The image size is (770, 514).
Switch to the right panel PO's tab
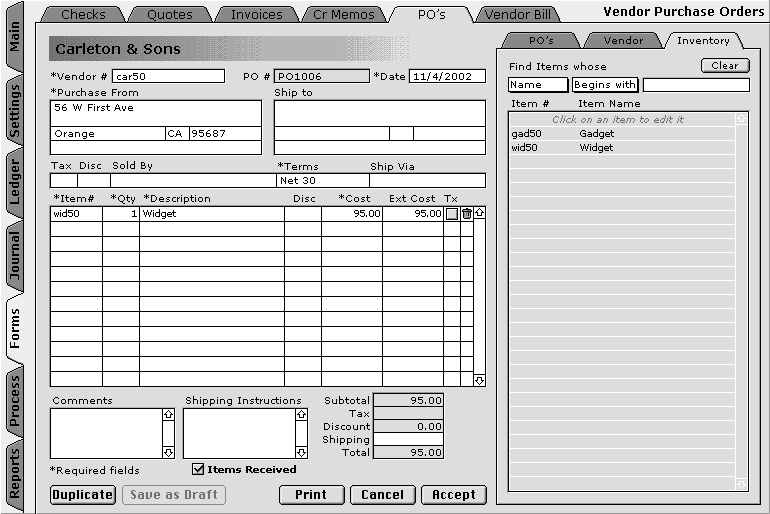541,41
